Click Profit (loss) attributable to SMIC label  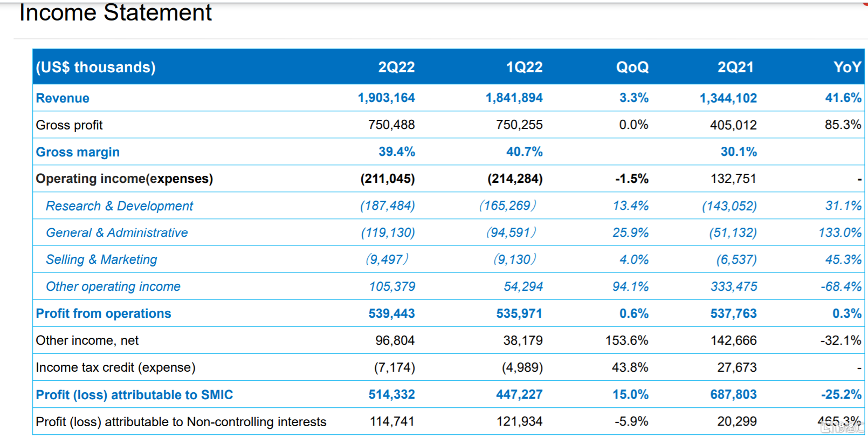(134, 395)
